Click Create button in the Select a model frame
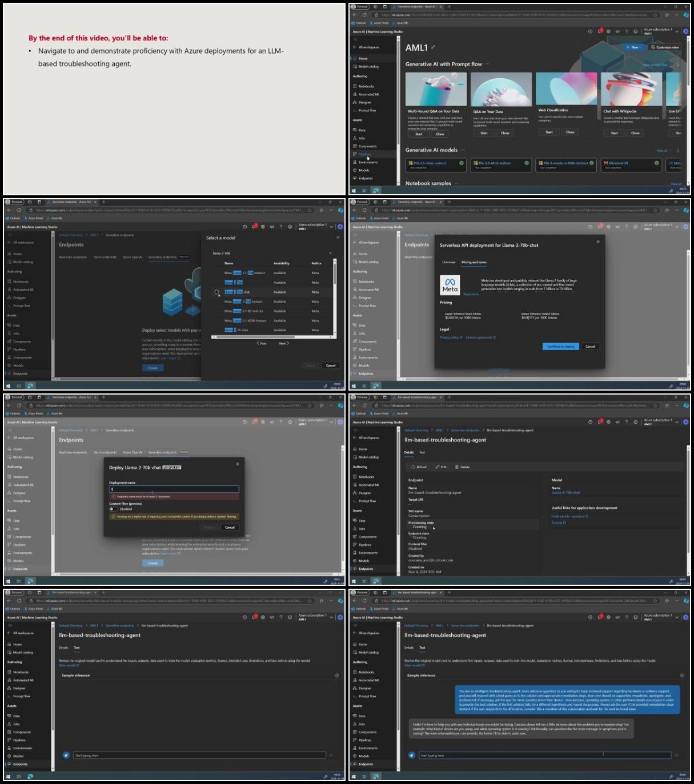The width and height of the screenshot is (694, 784). pyautogui.click(x=153, y=368)
